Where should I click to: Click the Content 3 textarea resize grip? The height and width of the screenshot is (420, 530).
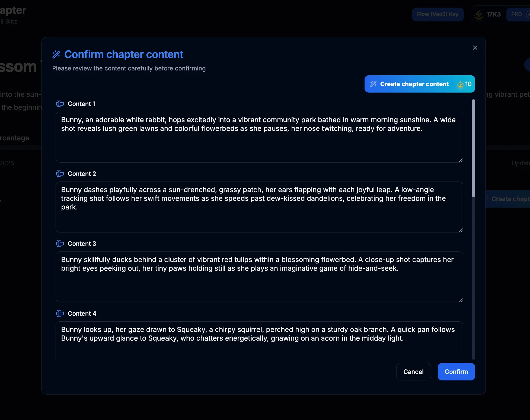(461, 300)
